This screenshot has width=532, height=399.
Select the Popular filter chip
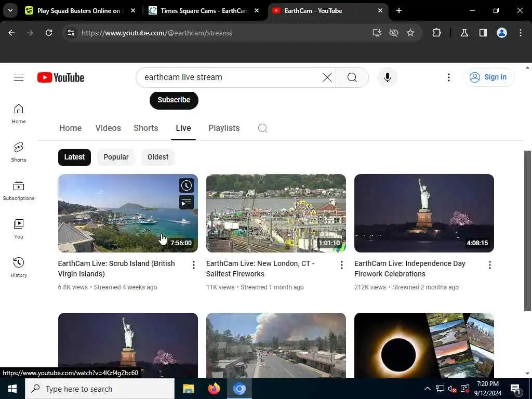(x=116, y=157)
